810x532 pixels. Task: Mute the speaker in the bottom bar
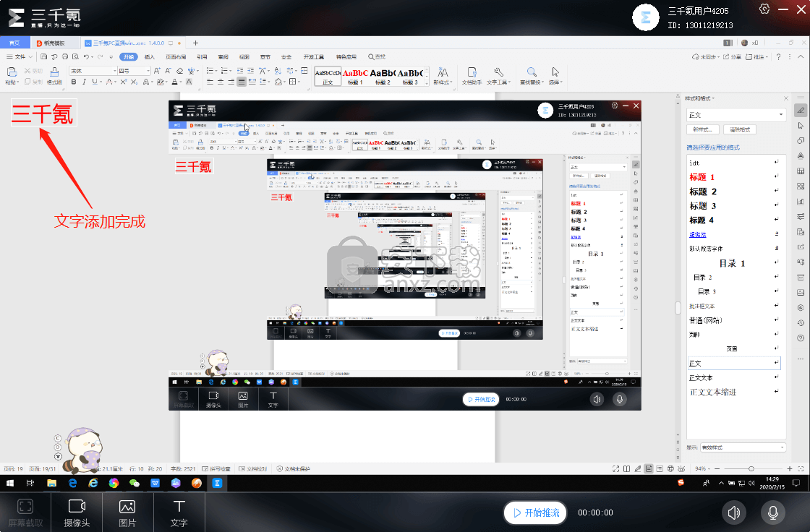733,512
